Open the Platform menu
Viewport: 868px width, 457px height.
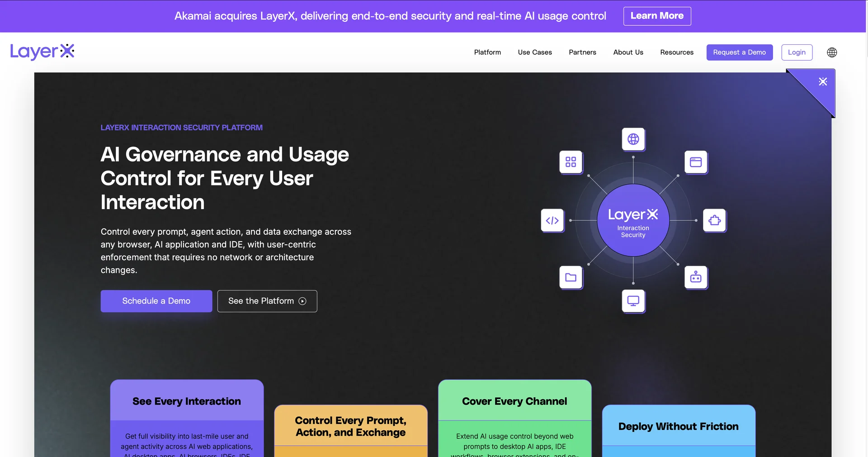(x=487, y=52)
